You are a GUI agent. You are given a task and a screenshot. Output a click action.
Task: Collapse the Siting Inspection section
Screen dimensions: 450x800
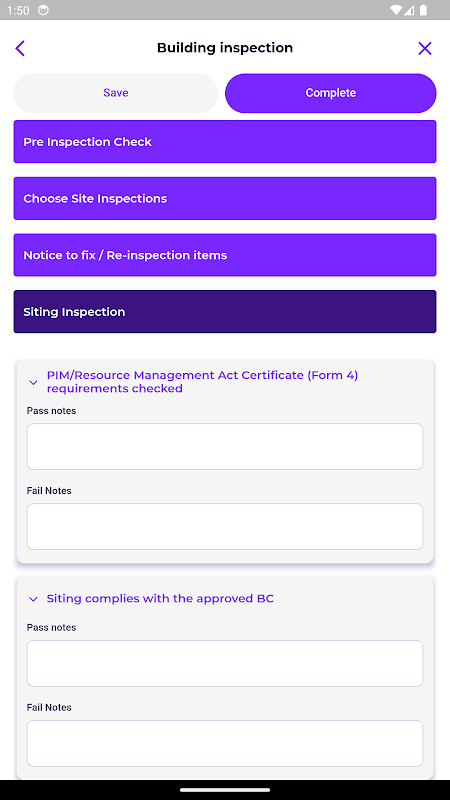pos(225,312)
